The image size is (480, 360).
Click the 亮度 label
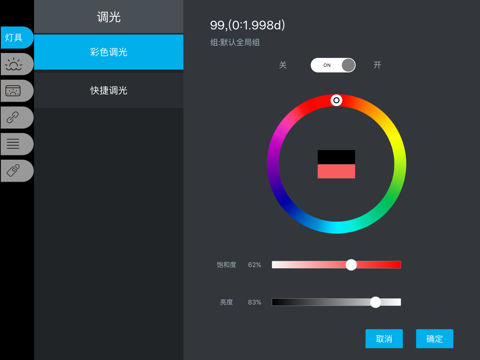pos(226,302)
